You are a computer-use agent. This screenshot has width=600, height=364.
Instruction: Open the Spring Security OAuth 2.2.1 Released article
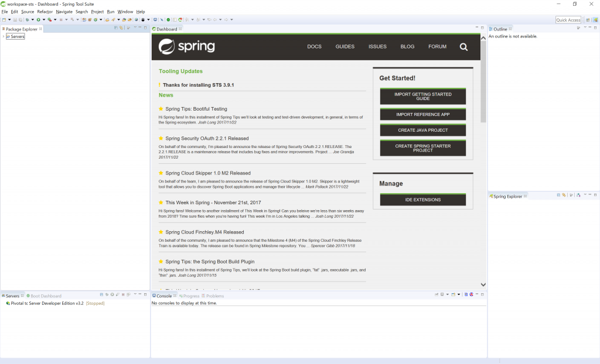[207, 139]
